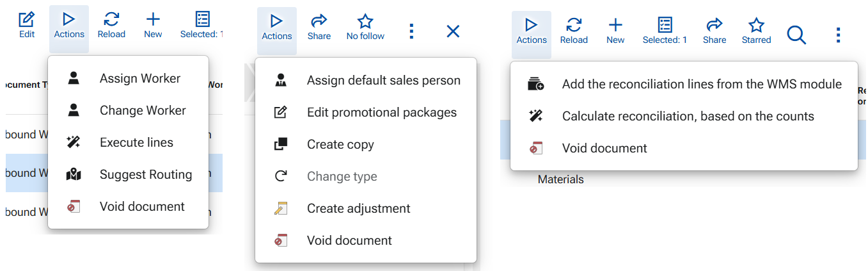Open Edit promotional packages
This screenshot has width=868, height=271.
[x=381, y=113]
